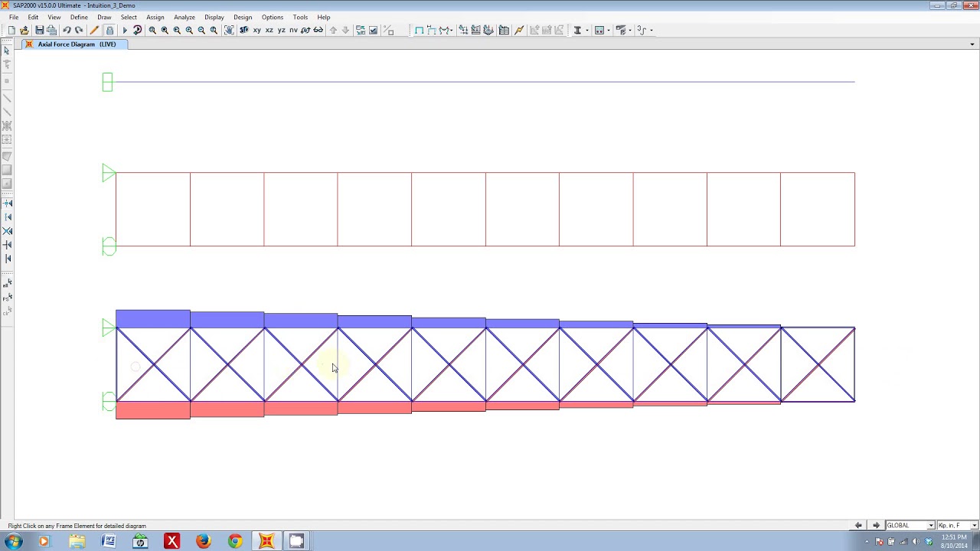Click the Draw Frame/Cable line tool
This screenshot has width=980, height=551.
[7, 98]
